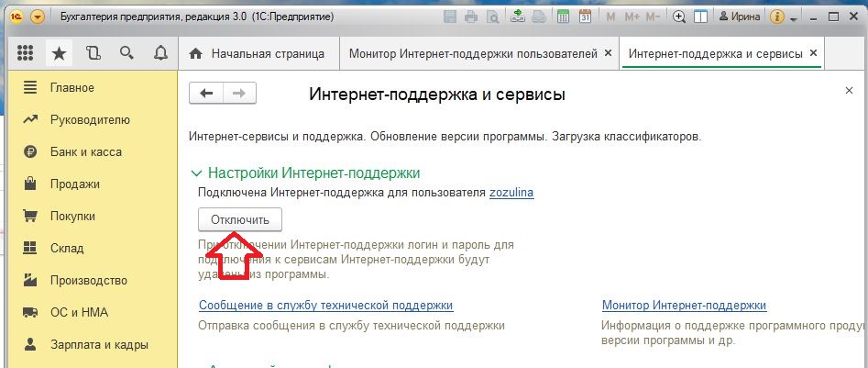868x368 pixels.
Task: Select Банк и касса in sidebar
Action: pyautogui.click(x=85, y=151)
